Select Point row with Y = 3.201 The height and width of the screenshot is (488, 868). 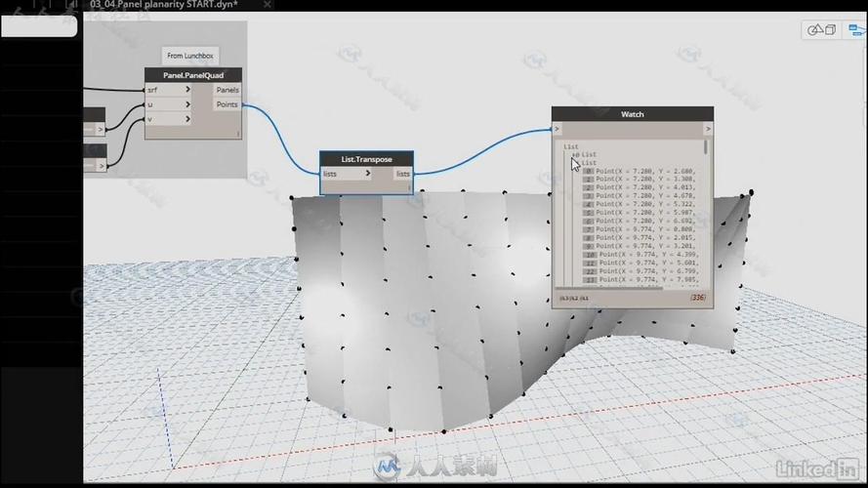tap(640, 246)
